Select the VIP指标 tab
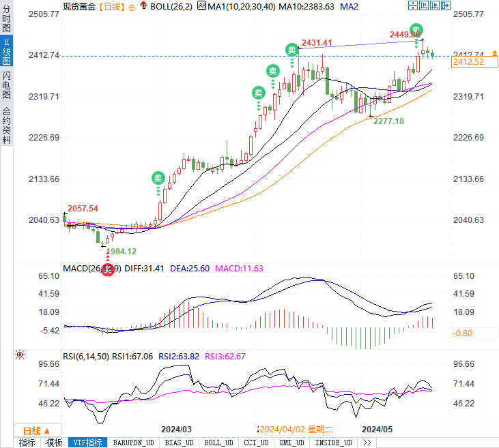This screenshot has height=448, width=499. [87, 443]
